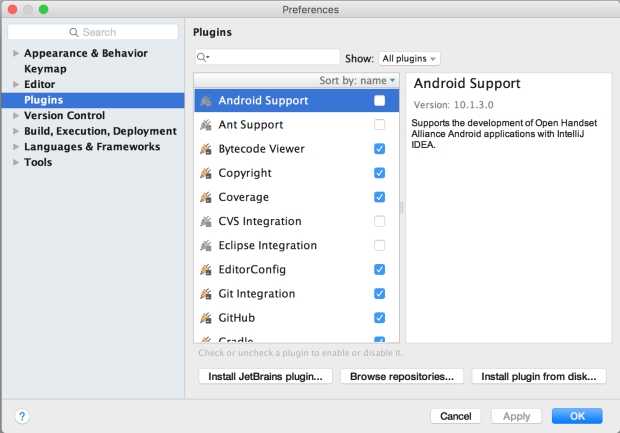Click the Copyright plugin icon
620x433 pixels.
tap(205, 173)
